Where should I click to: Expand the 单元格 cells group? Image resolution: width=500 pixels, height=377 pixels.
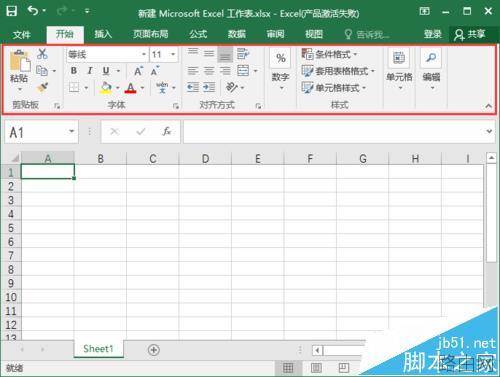(399, 70)
